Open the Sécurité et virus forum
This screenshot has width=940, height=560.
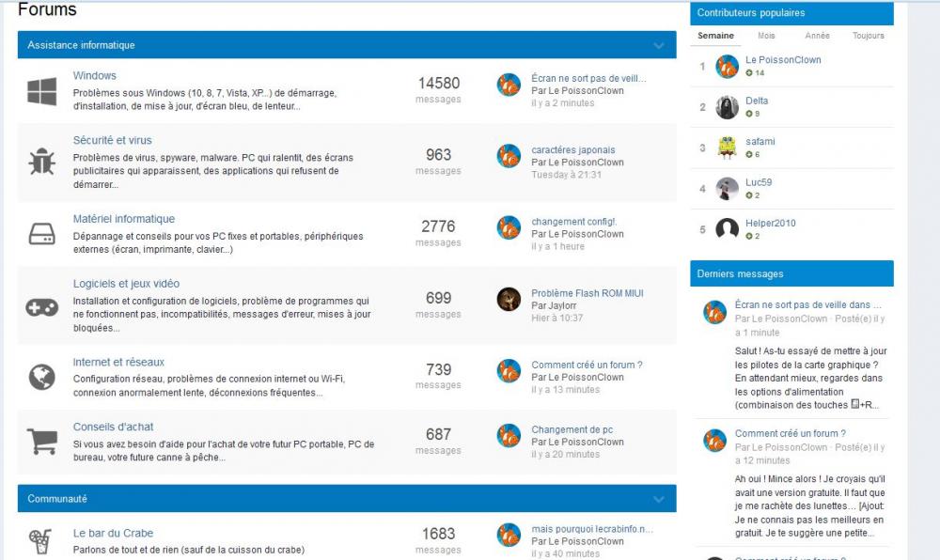(x=113, y=140)
